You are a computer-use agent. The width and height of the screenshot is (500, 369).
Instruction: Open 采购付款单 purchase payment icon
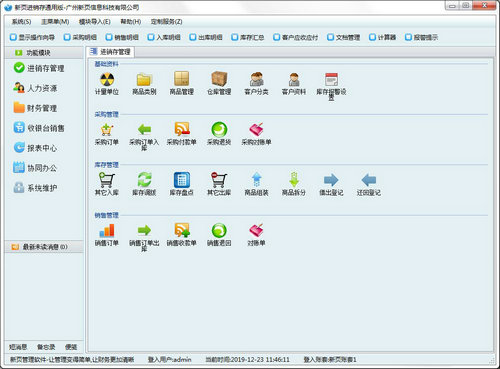(182, 134)
